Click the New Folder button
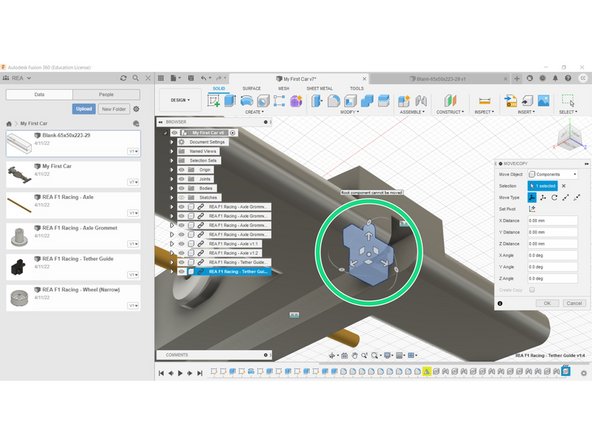Viewport: 592px width, 444px height. 114,109
